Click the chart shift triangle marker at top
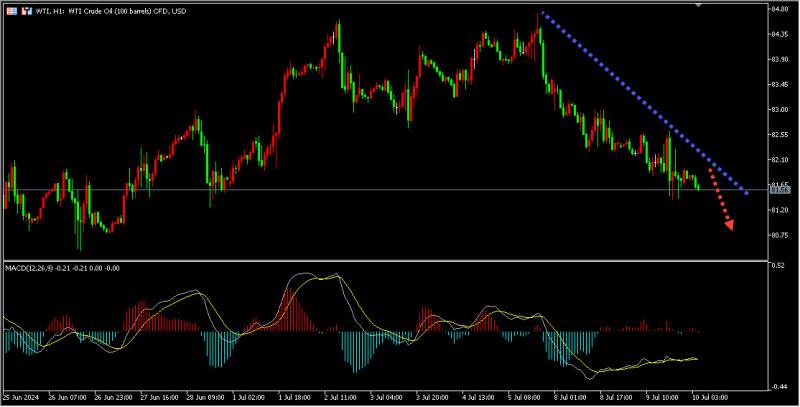The width and height of the screenshot is (800, 407). 699,5
